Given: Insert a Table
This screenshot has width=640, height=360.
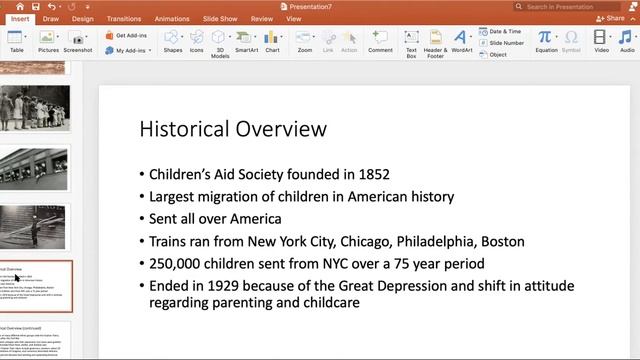Looking at the screenshot, I should coord(16,41).
